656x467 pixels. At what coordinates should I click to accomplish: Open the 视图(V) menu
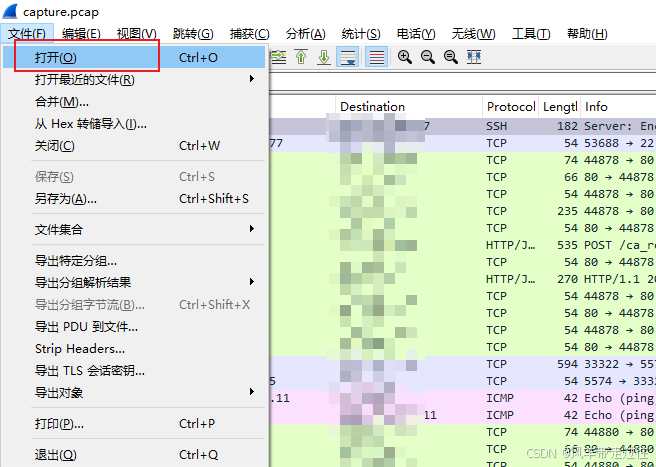point(137,34)
